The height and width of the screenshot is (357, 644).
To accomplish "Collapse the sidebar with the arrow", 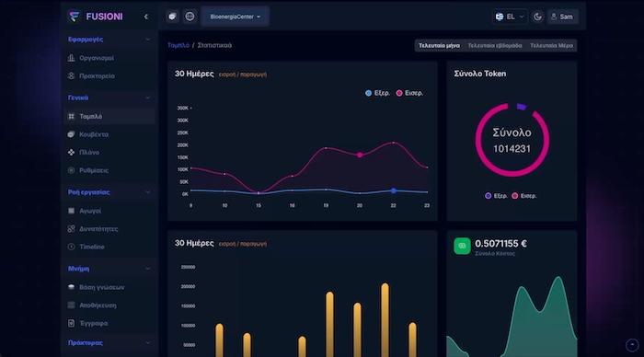I will [146, 17].
